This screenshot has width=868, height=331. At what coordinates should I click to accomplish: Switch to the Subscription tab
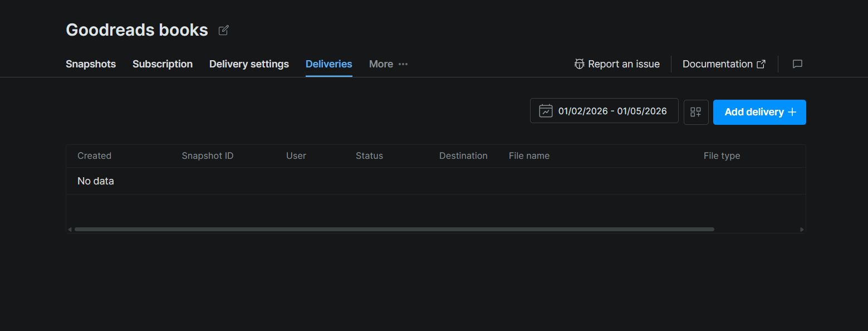[163, 64]
